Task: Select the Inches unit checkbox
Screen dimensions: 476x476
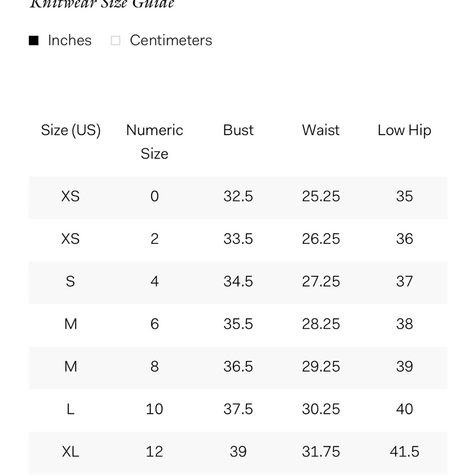Action: tap(34, 40)
